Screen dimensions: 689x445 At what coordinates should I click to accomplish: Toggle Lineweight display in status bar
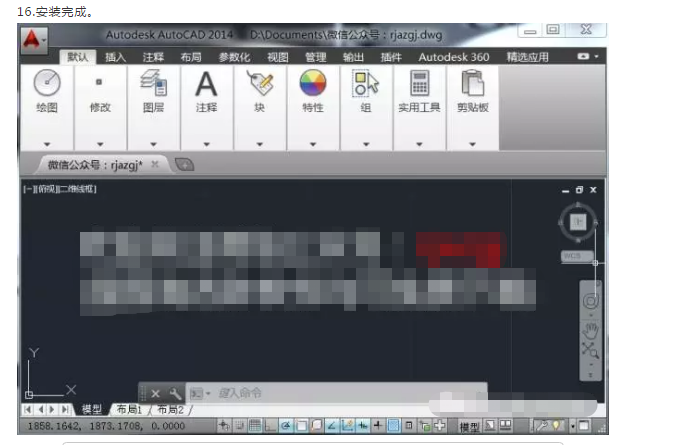click(x=378, y=425)
